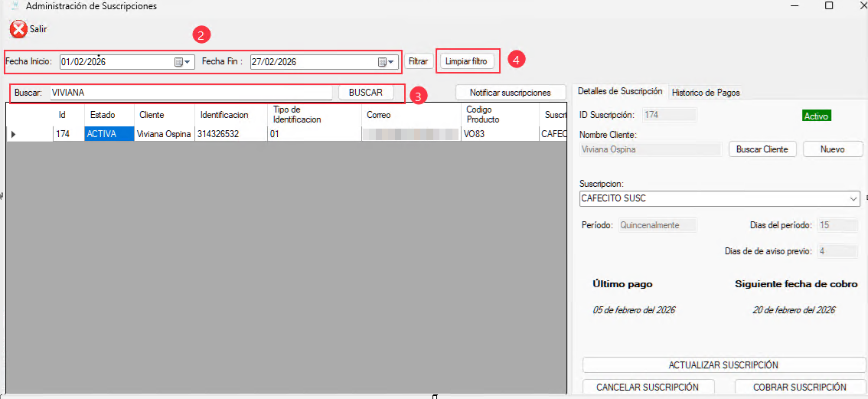Open calendar picker for Fecha Inicio
Screen dimensions: 868x399
pos(178,62)
